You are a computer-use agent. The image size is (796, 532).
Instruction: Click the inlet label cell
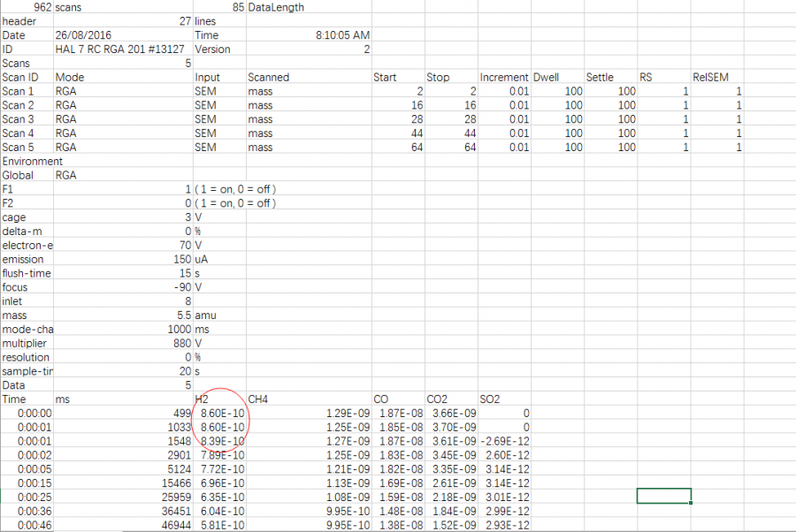(27, 301)
